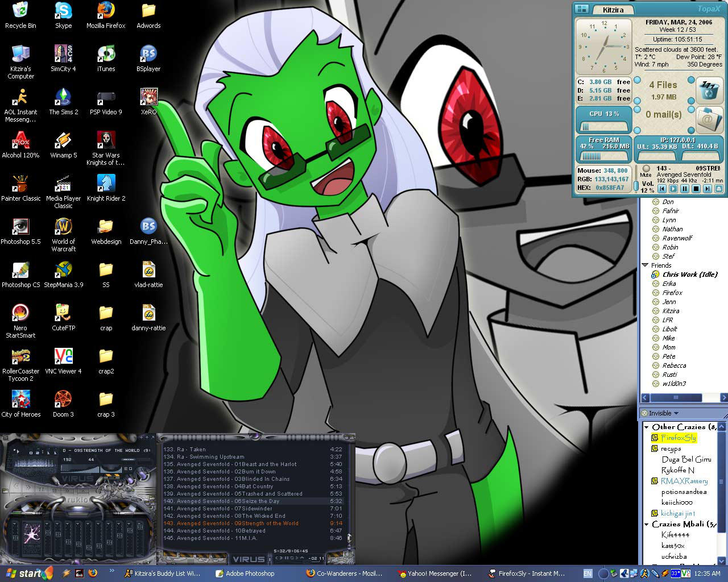The width and height of the screenshot is (728, 582).
Task: Open the TopaX widget layout menu icon
Action: [581, 9]
